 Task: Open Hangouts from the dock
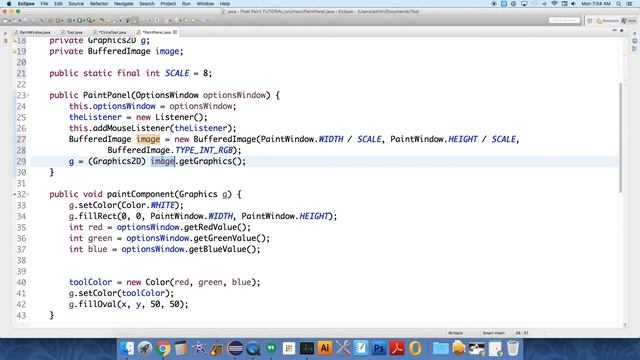tap(271, 348)
